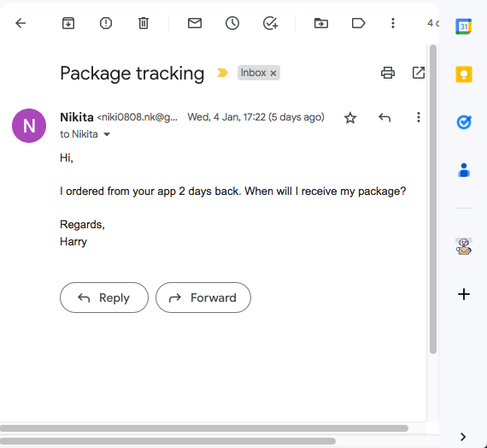Open the Move to folder icon
487x448 pixels.
point(321,23)
